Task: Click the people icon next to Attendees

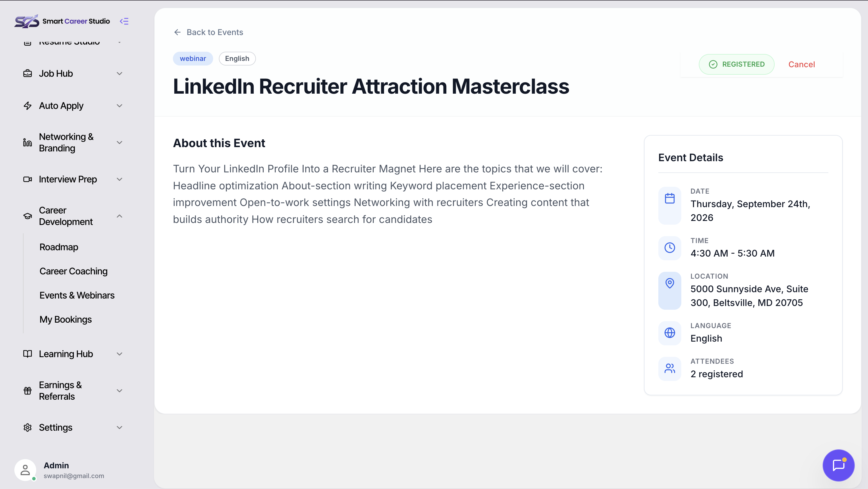Action: 670,368
